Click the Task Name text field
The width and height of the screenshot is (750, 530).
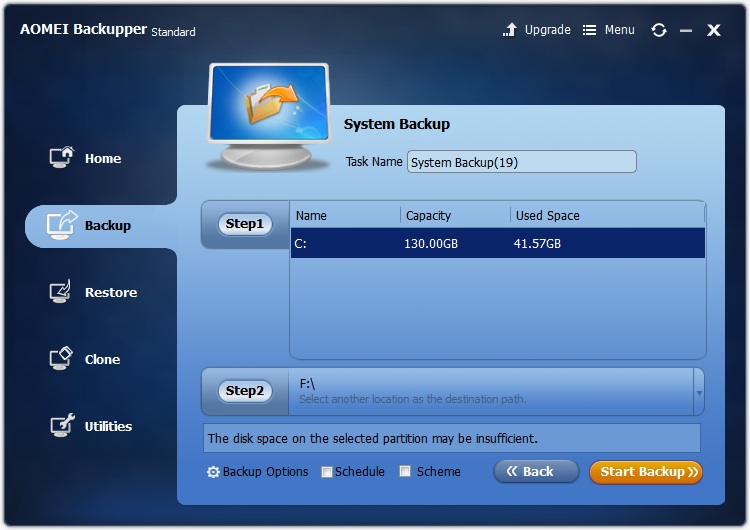point(521,162)
